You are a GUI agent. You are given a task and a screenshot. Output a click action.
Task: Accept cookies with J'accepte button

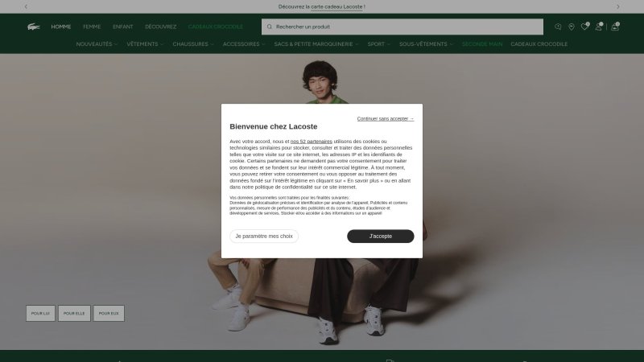tap(380, 236)
